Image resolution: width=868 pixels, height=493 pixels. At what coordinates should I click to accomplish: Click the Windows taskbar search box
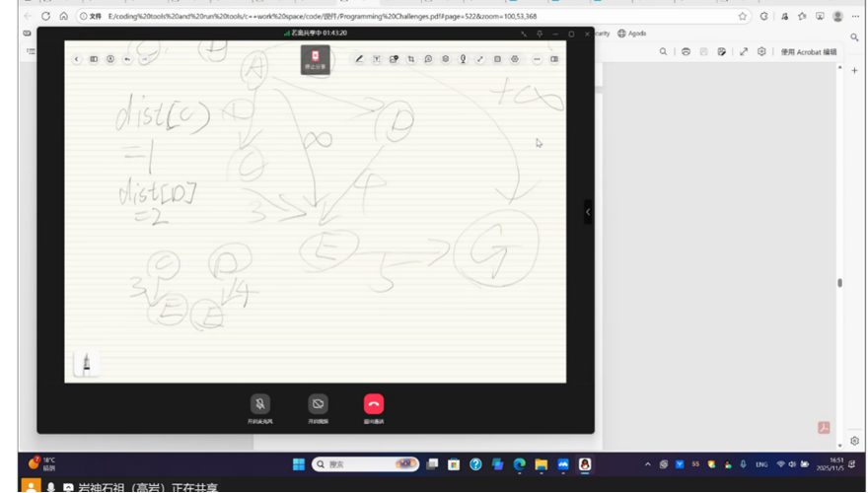365,463
